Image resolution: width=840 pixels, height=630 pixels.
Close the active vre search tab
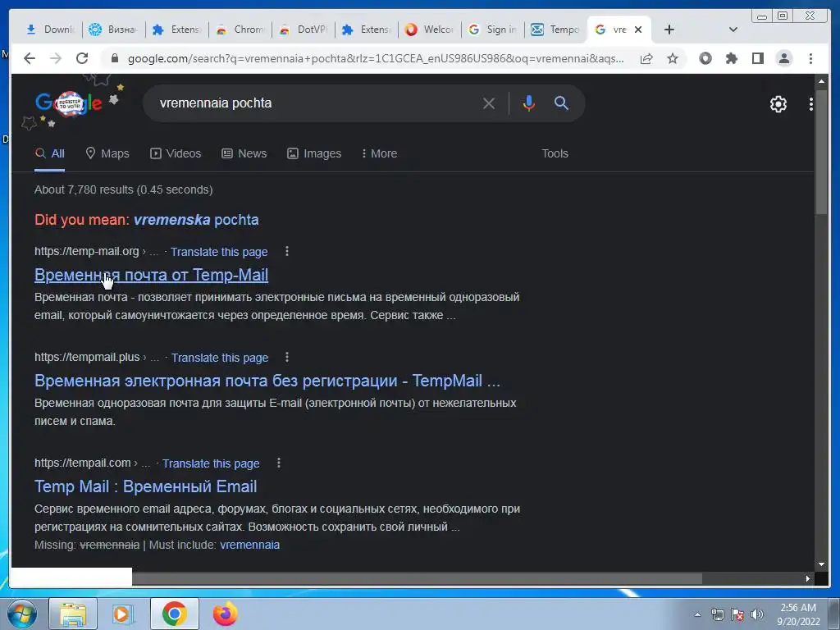click(x=638, y=30)
